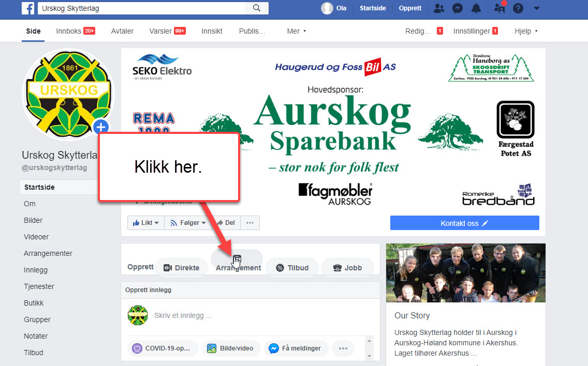Open the Publis… tab

pyautogui.click(x=252, y=31)
